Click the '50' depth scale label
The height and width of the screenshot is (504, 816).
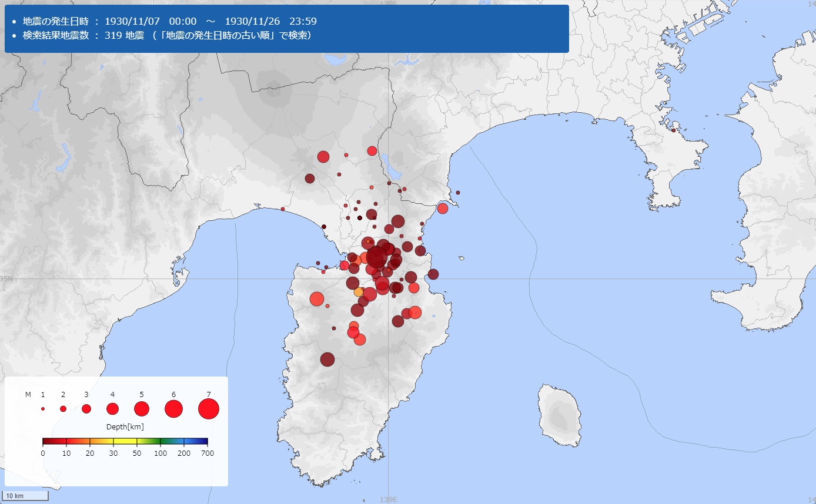point(137,453)
